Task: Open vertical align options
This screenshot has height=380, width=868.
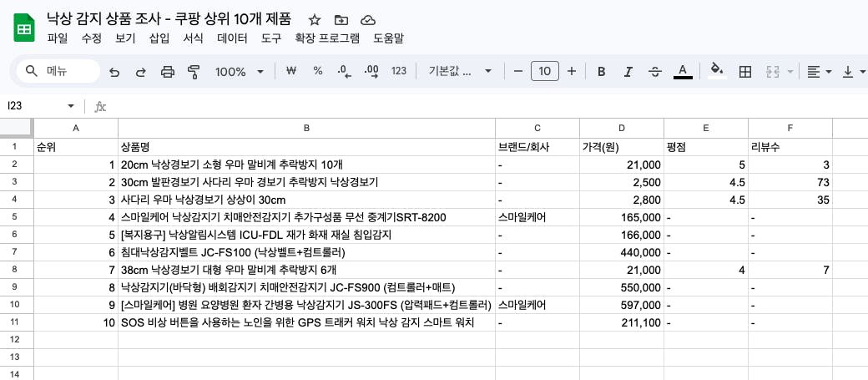Action: click(x=854, y=72)
